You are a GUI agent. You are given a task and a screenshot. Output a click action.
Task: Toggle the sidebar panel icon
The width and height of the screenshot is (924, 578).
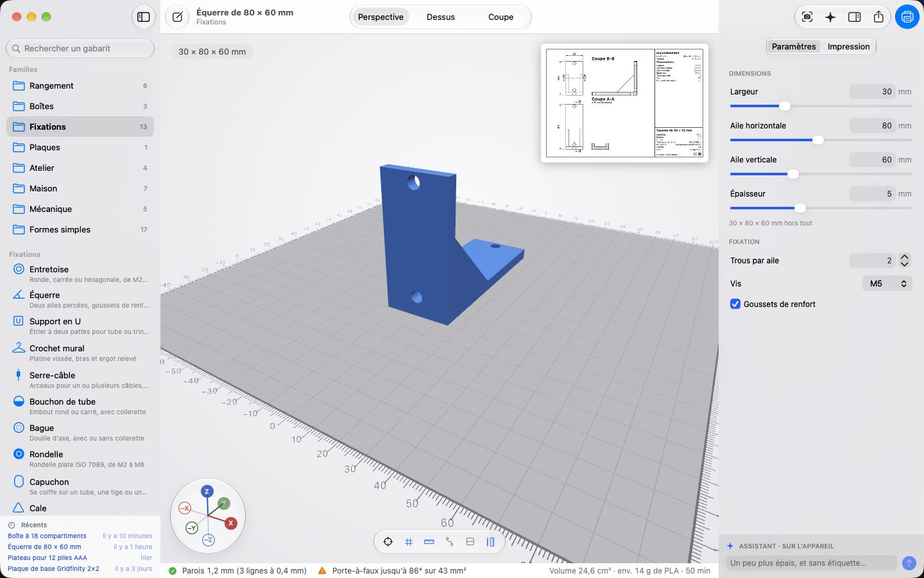pyautogui.click(x=144, y=17)
